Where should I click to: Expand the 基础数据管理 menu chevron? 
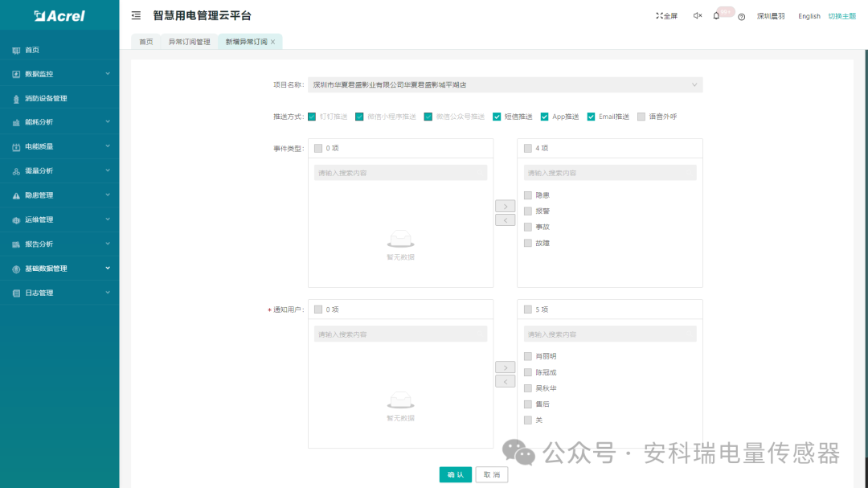[108, 268]
